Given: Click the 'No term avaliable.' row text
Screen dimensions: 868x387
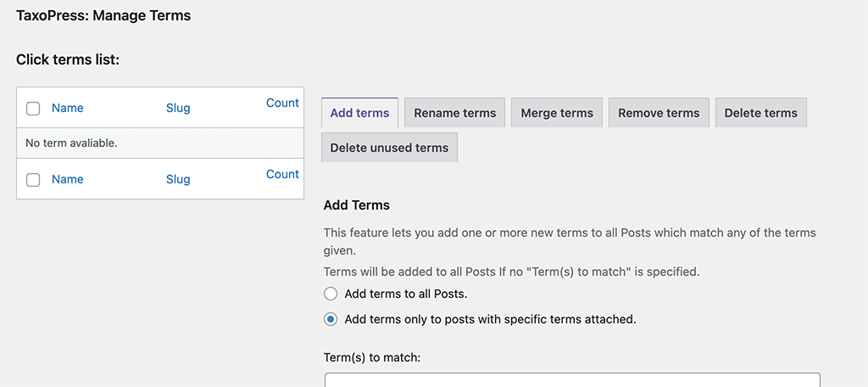Looking at the screenshot, I should coord(71,143).
